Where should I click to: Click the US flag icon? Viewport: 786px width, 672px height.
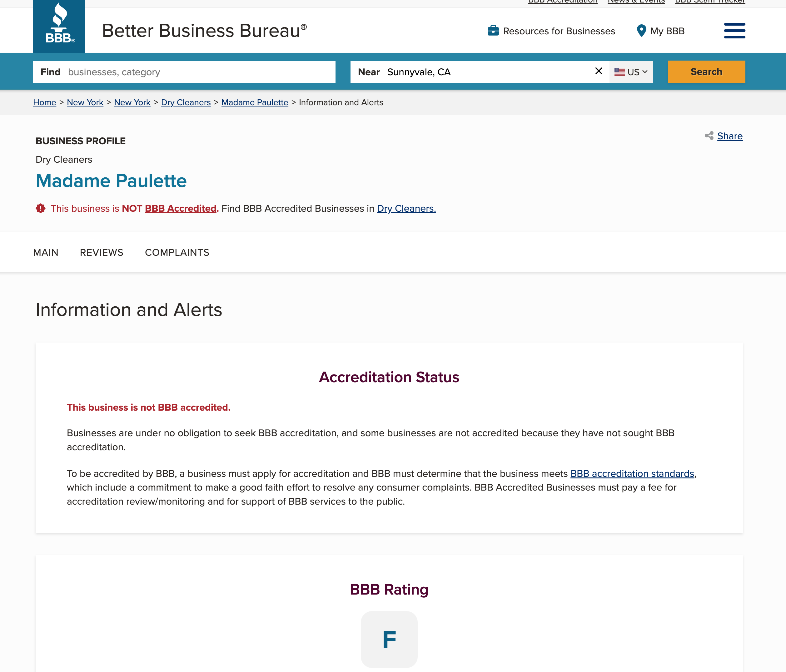pyautogui.click(x=619, y=72)
